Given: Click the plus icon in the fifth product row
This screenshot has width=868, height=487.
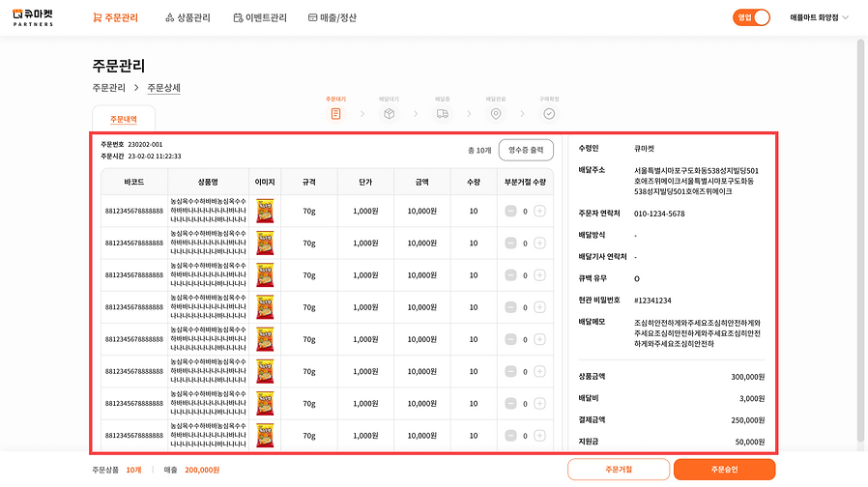Looking at the screenshot, I should click(x=539, y=339).
